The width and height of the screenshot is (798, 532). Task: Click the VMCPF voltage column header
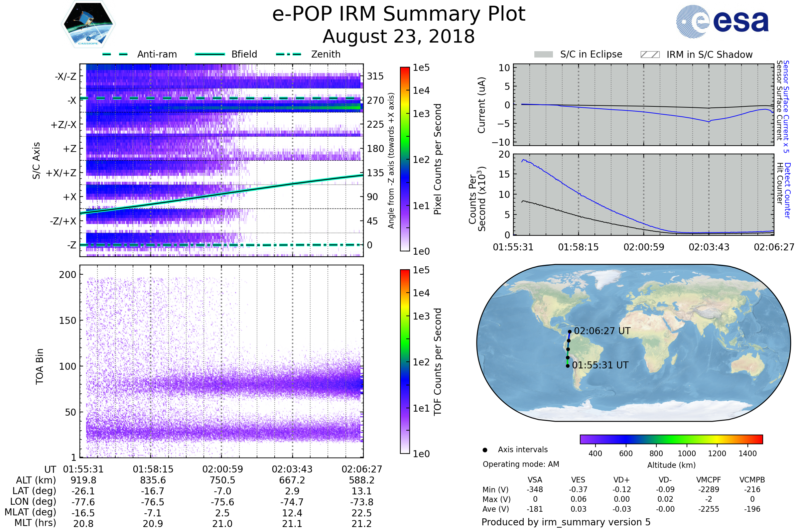[709, 480]
